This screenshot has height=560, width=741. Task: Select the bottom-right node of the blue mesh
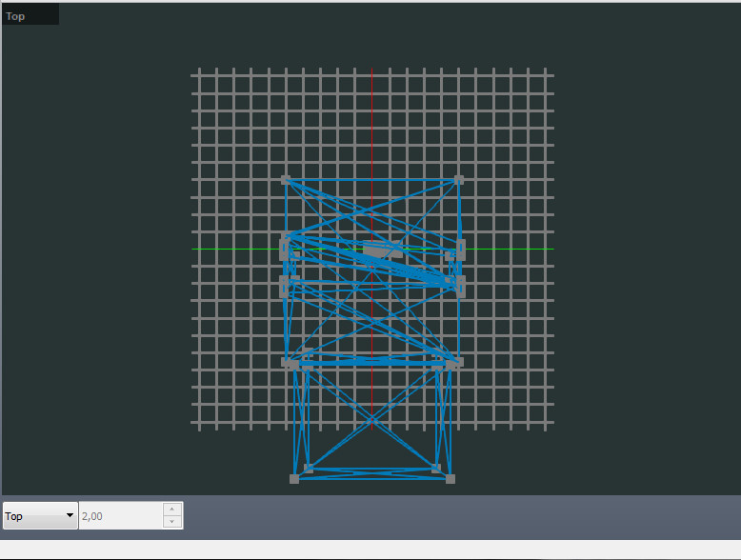coord(451,479)
